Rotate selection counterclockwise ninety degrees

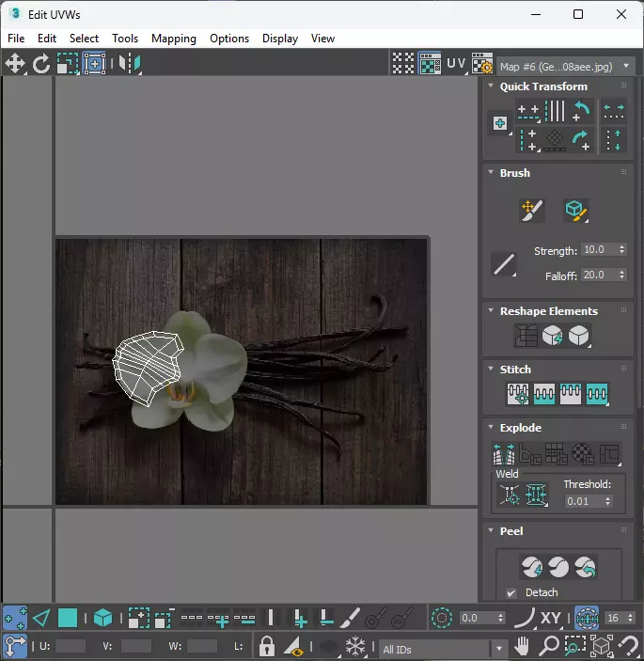coord(581,111)
